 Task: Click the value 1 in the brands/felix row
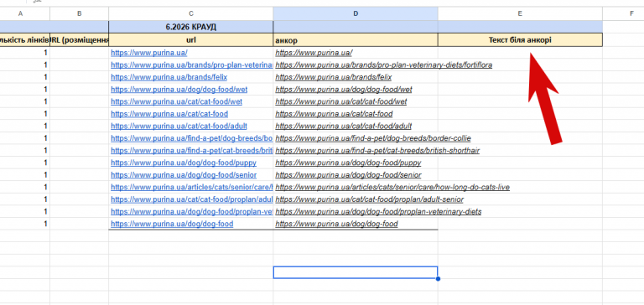pos(45,77)
